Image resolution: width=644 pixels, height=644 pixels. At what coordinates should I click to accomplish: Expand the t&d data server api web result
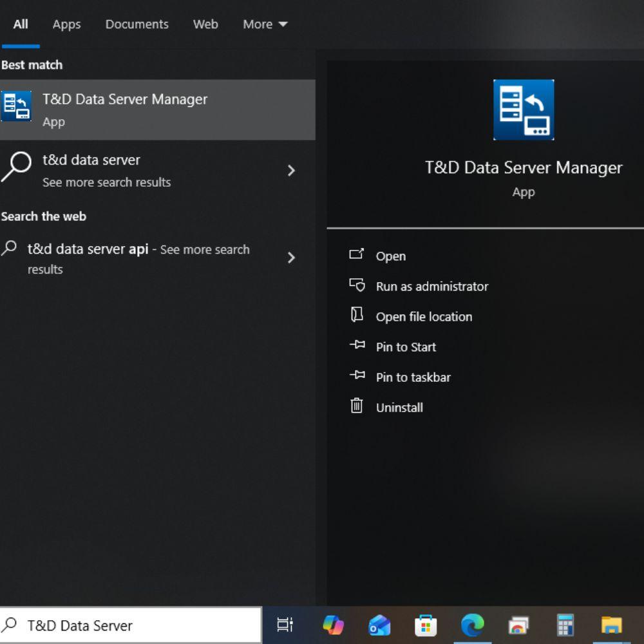[292, 258]
